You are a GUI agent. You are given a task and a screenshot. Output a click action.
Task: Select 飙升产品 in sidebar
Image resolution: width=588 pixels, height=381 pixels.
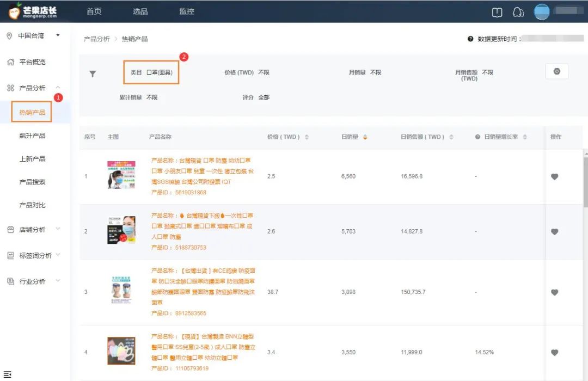point(32,136)
